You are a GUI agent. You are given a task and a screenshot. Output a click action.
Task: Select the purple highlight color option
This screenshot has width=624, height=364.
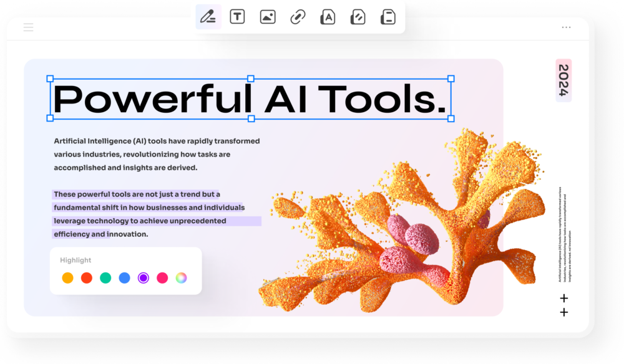(144, 278)
